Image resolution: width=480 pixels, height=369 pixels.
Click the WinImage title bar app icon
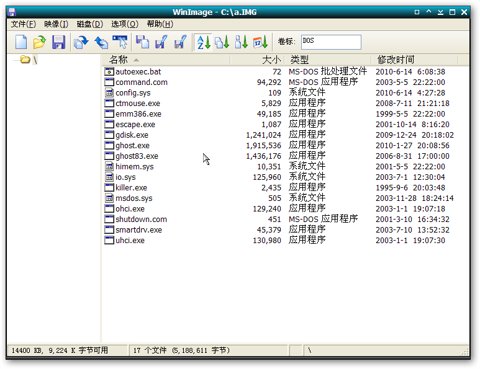coord(12,12)
